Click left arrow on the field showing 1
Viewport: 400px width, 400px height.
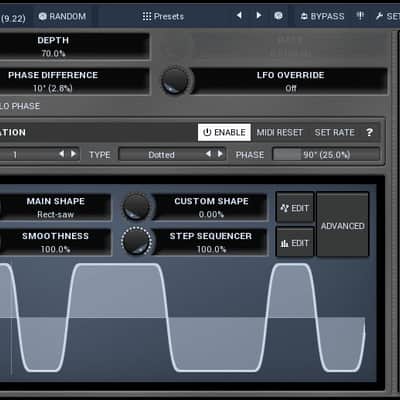62,154
